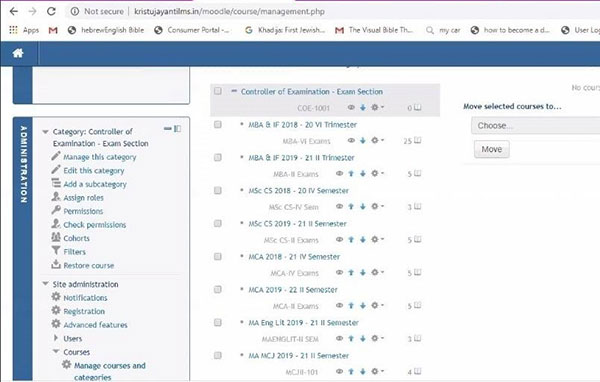Click Apps grid icon in bookmarks bar

coord(13,30)
